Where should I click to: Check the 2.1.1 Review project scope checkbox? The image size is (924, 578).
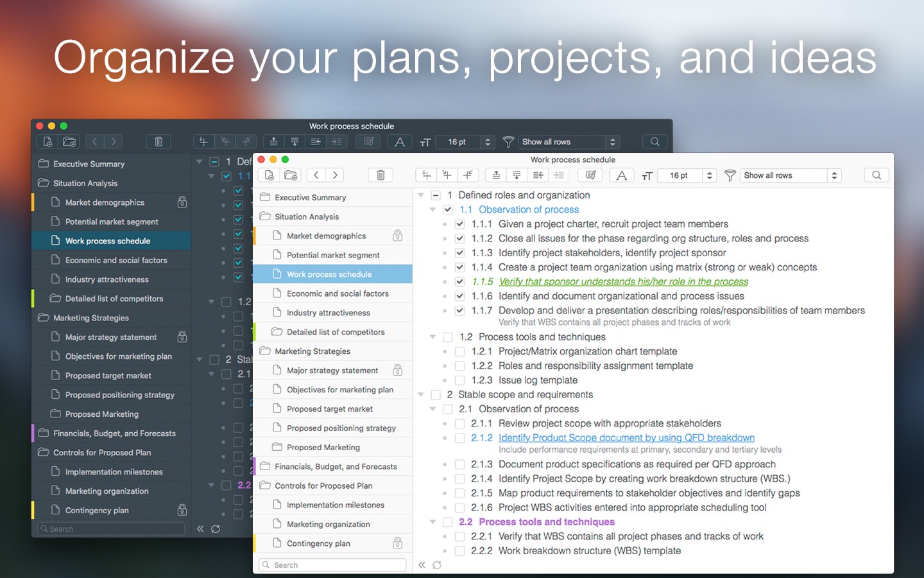click(459, 424)
